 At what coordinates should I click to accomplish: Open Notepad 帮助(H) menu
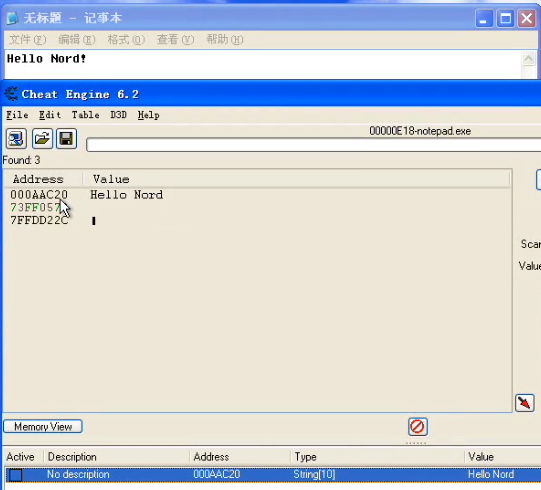225,40
